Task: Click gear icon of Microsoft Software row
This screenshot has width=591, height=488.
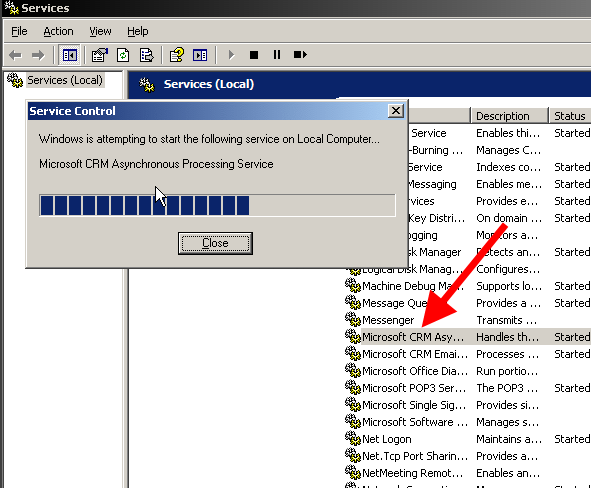Action: pyautogui.click(x=353, y=422)
